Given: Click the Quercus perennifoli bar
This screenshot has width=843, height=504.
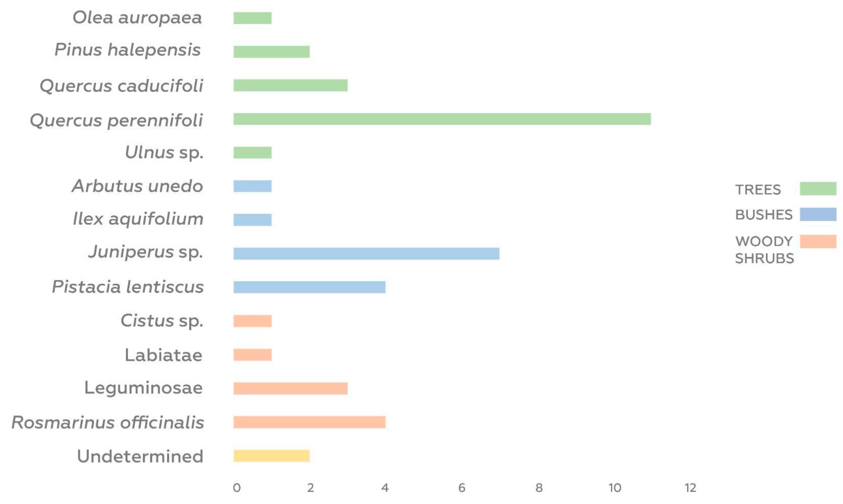Looking at the screenshot, I should (442, 119).
